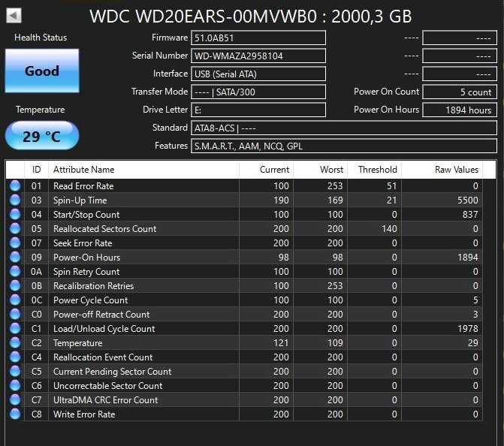This screenshot has width=504, height=446.
Task: Click the ID column header
Action: pos(36,170)
